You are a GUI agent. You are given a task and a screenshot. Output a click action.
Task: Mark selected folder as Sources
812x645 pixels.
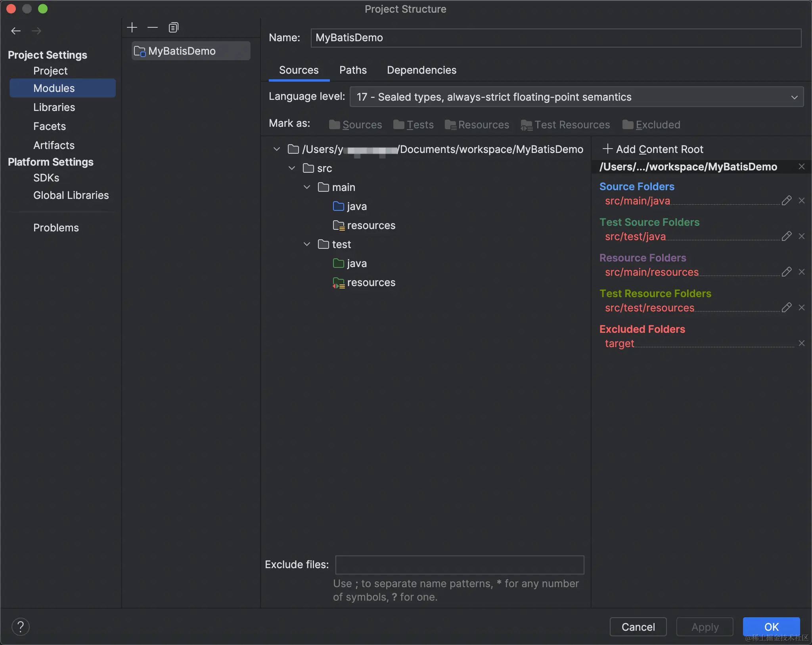pos(356,125)
